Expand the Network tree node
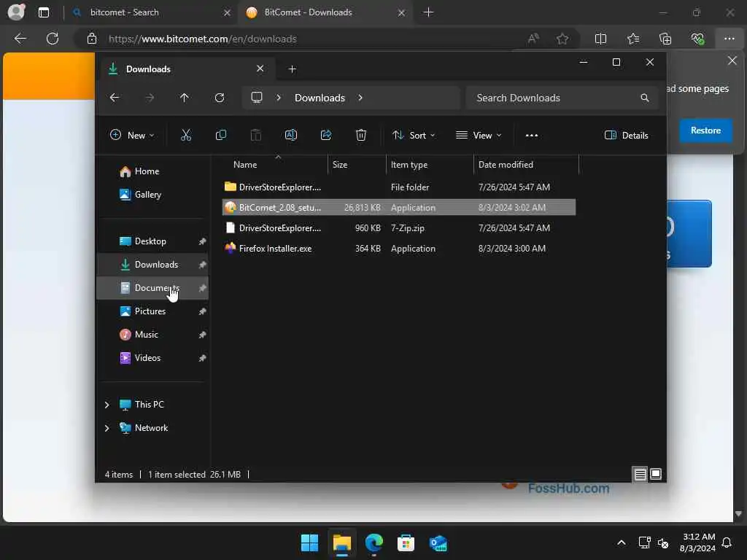 tap(107, 428)
